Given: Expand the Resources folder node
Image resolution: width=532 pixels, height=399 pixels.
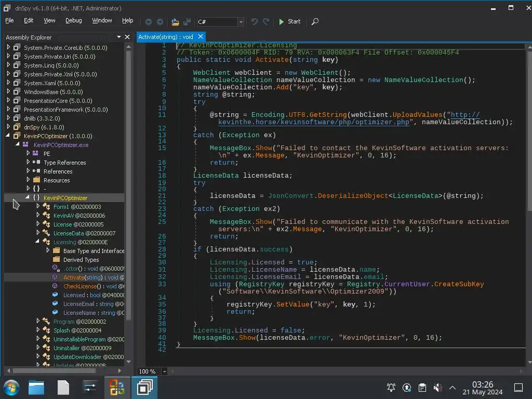Looking at the screenshot, I should pyautogui.click(x=28, y=179).
